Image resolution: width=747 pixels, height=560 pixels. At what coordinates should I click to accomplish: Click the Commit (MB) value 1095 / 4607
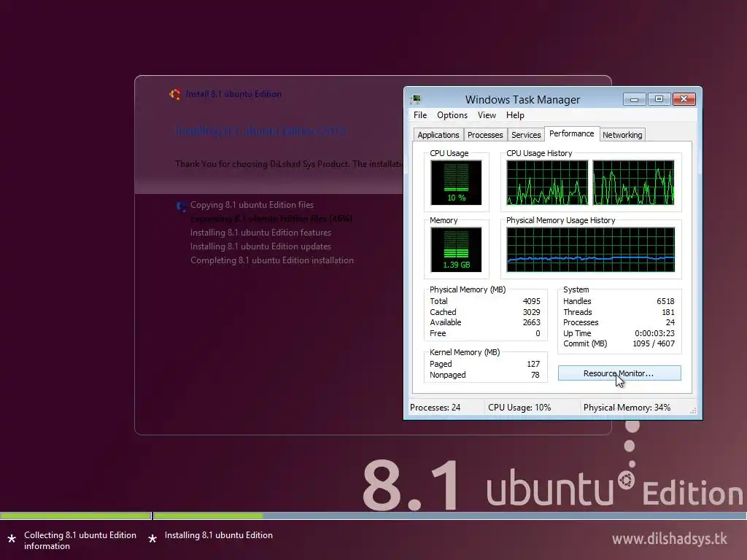(653, 343)
